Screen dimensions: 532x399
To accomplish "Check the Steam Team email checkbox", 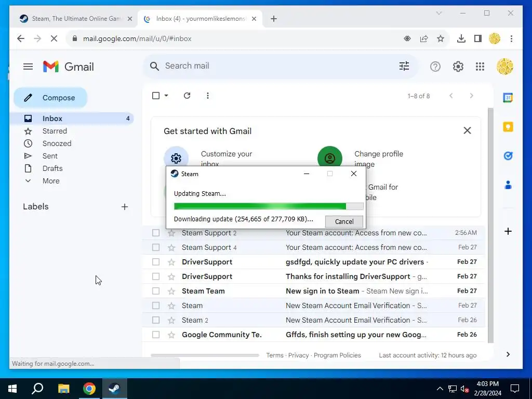I will (x=156, y=291).
